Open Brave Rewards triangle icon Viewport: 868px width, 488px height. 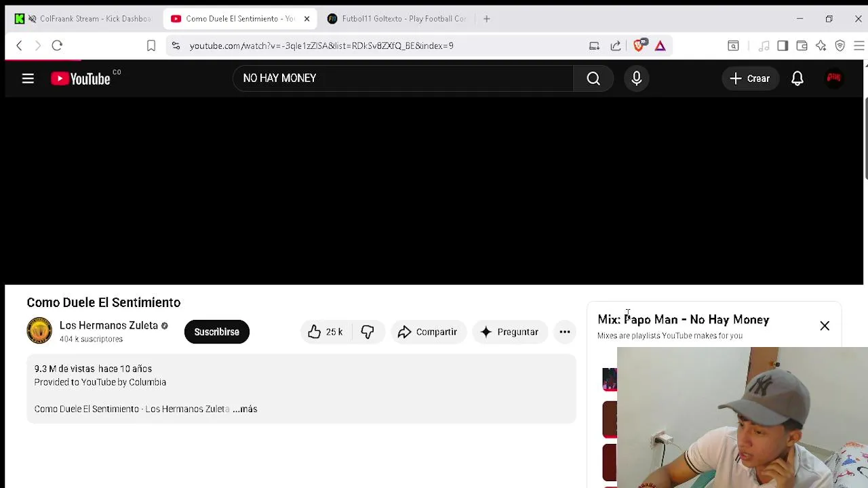660,46
